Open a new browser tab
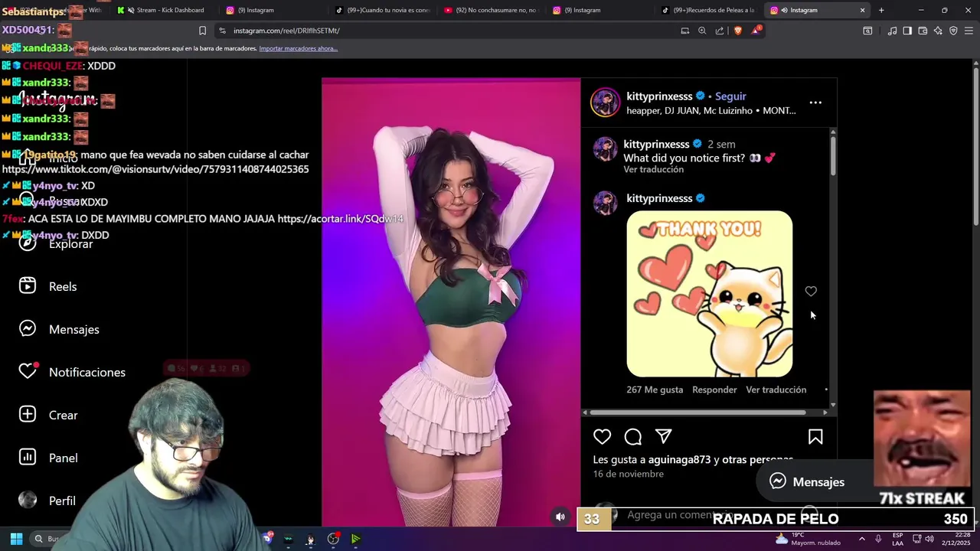Viewport: 980px width, 551px height. [x=881, y=10]
